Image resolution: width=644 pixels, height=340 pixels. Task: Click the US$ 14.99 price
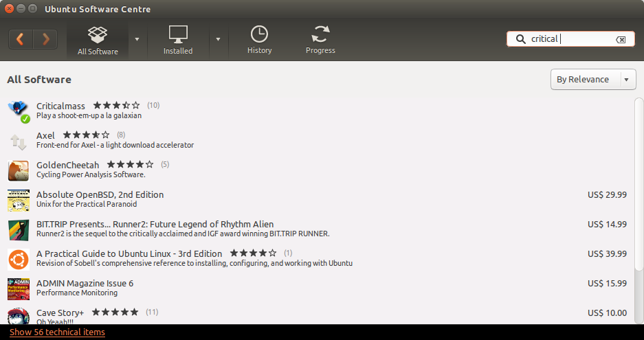pyautogui.click(x=607, y=224)
